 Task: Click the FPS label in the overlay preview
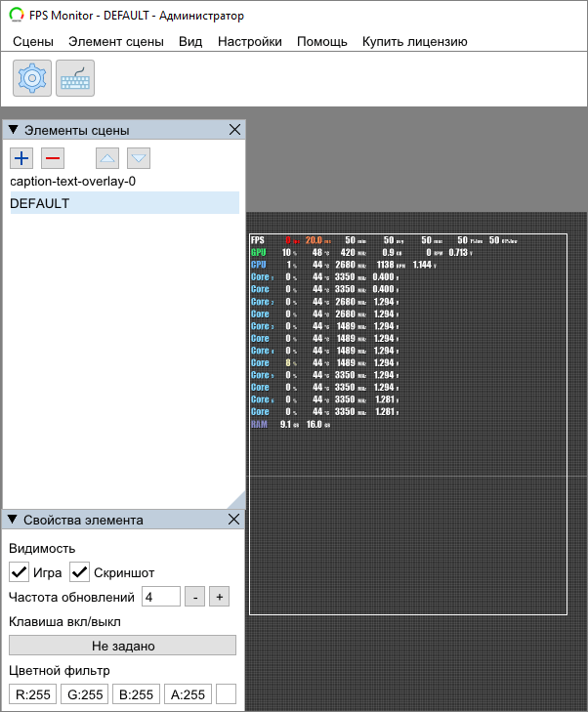coord(258,240)
